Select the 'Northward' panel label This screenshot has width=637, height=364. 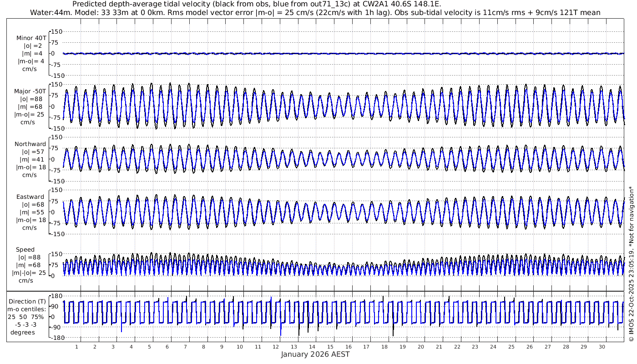tap(30, 144)
